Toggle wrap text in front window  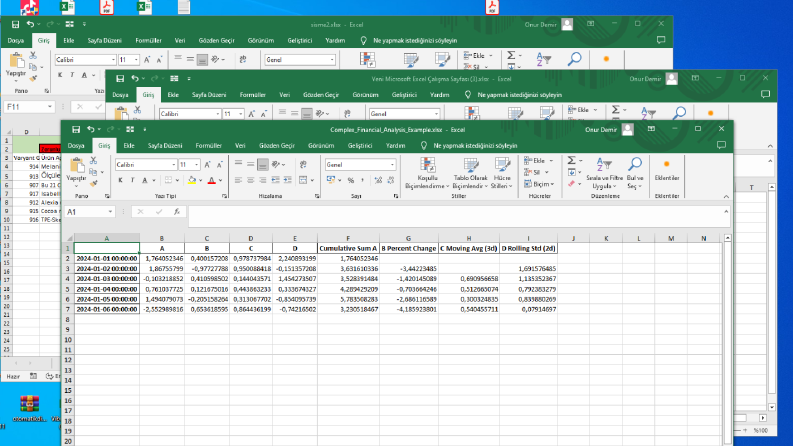[303, 164]
